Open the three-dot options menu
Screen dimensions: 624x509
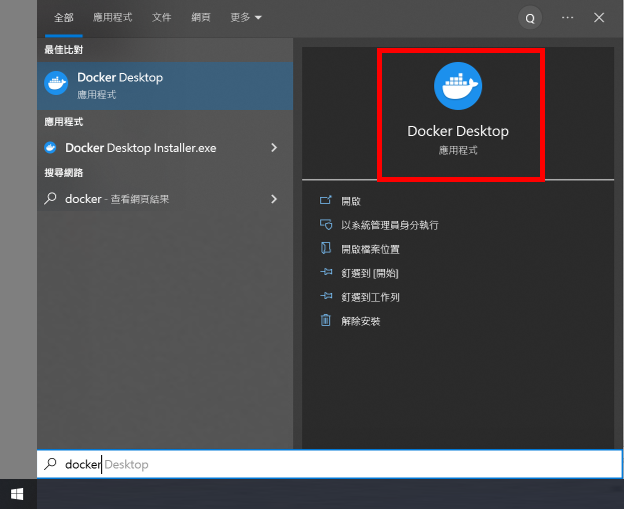(x=567, y=18)
